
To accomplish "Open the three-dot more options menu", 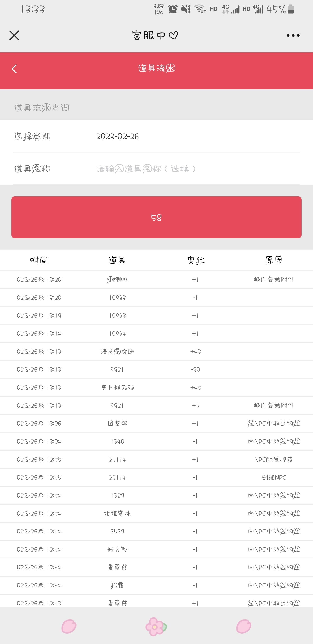I will 293,35.
